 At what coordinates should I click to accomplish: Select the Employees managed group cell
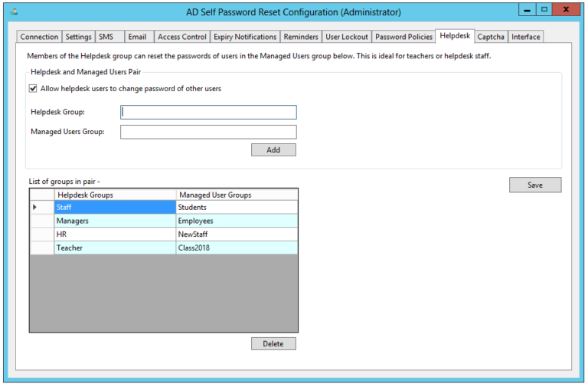tap(237, 221)
